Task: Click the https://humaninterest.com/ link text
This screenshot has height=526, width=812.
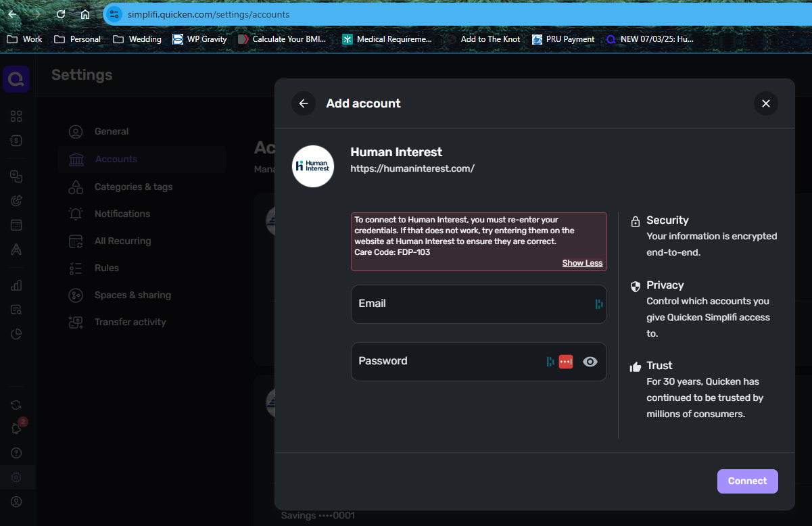Action: pos(412,168)
